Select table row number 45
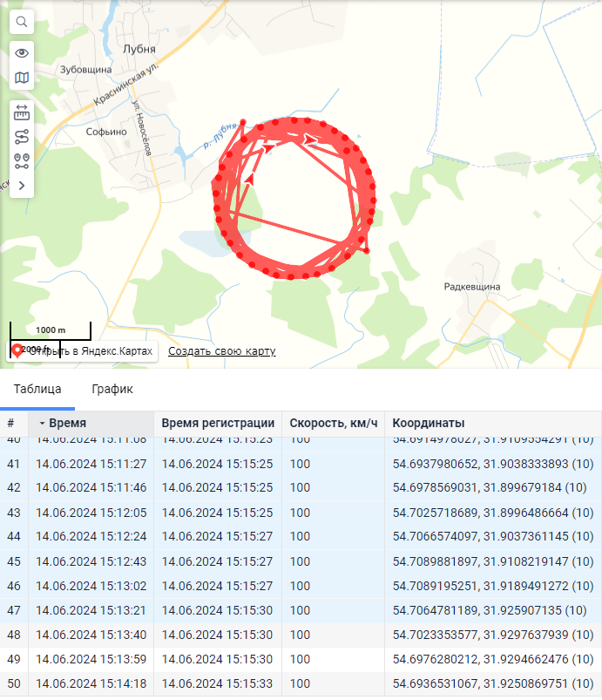 click(x=12, y=561)
